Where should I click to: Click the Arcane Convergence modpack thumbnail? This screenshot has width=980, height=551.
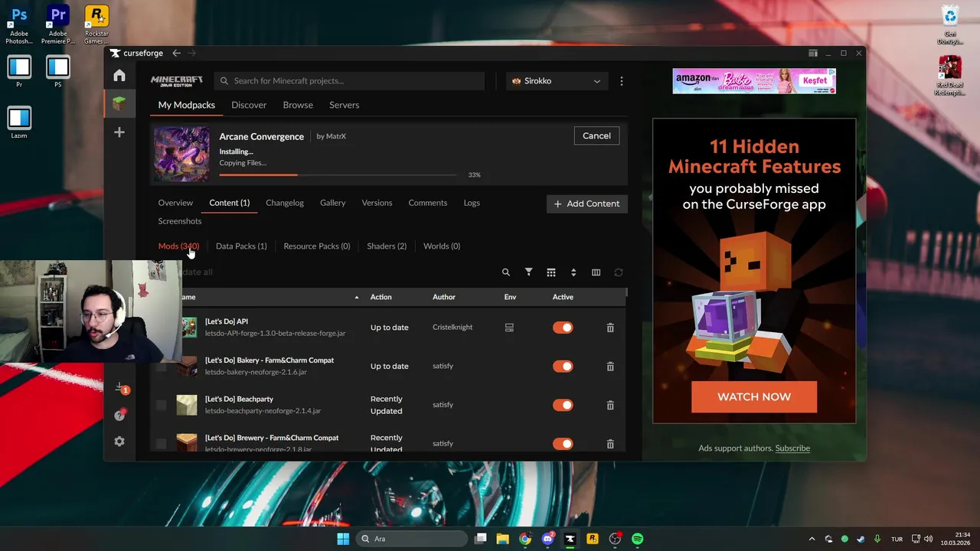click(x=181, y=154)
